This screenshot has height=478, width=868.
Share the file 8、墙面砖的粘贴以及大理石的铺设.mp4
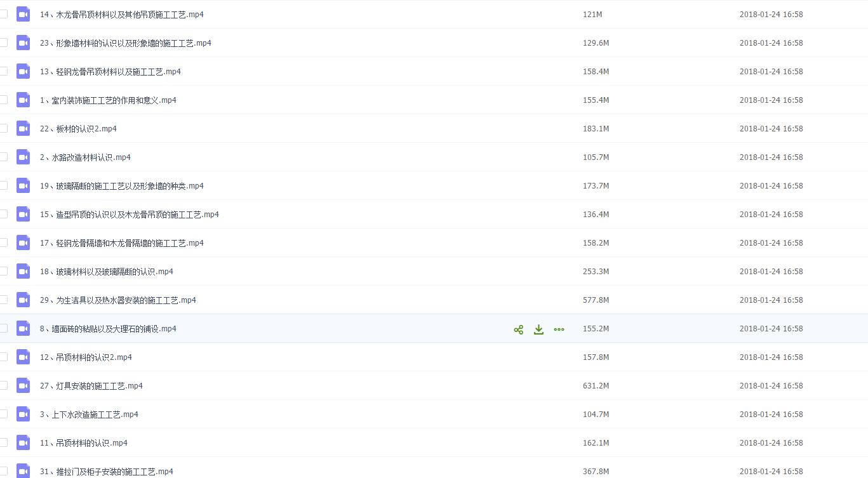[519, 329]
